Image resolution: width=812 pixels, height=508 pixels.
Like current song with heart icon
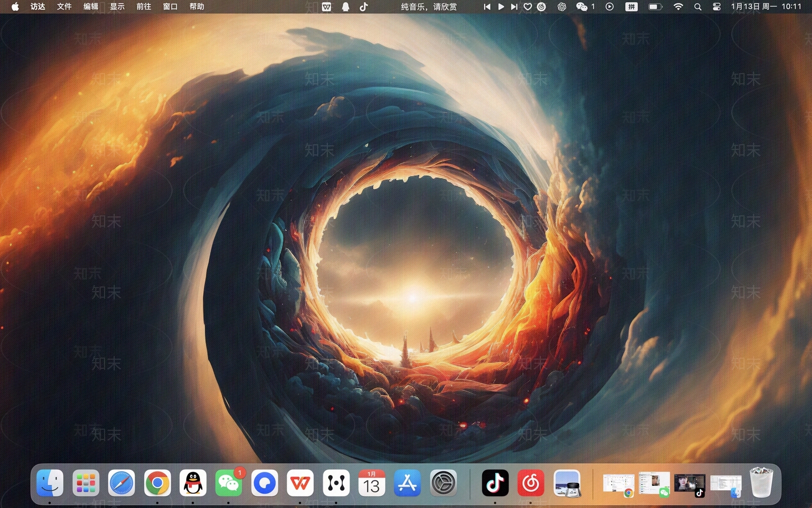[528, 7]
